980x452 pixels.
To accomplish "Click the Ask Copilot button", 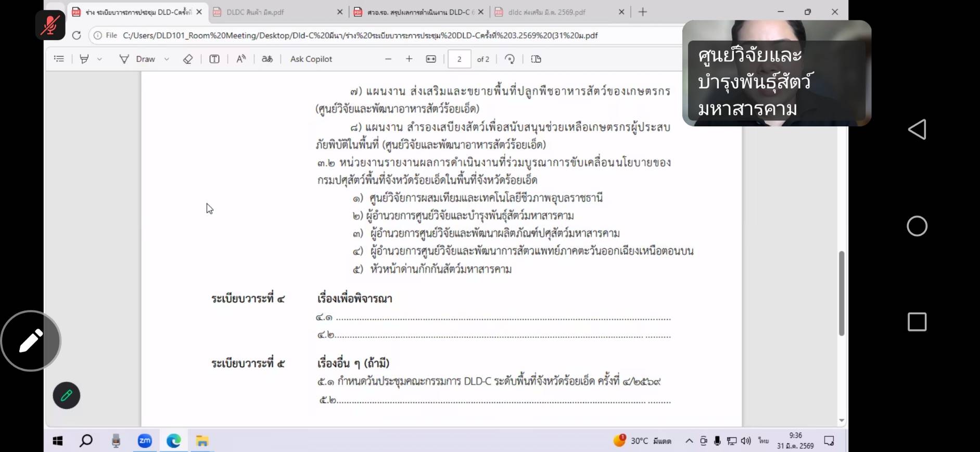I will (x=311, y=59).
